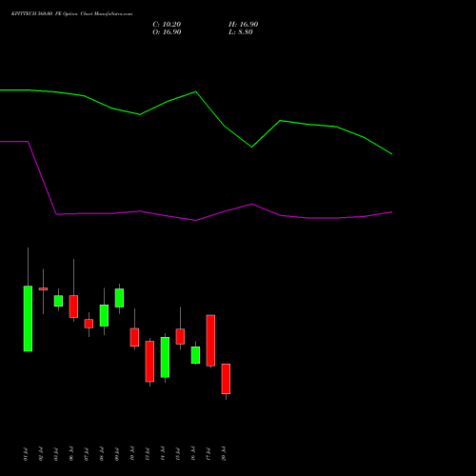Click the chart title text KPITTECH Option Chart
This screenshot has height=476, width=476.
[x=71, y=14]
